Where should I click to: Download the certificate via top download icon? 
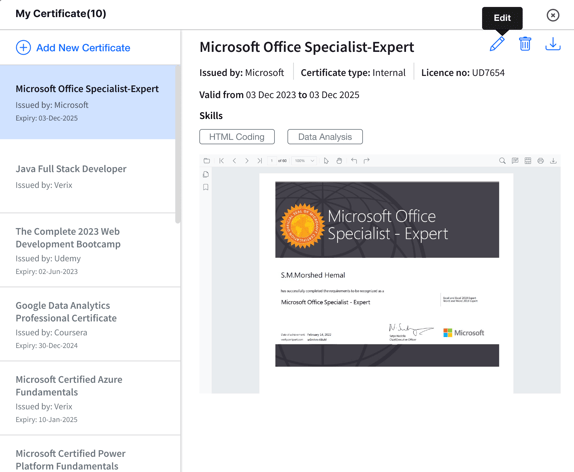pyautogui.click(x=553, y=44)
